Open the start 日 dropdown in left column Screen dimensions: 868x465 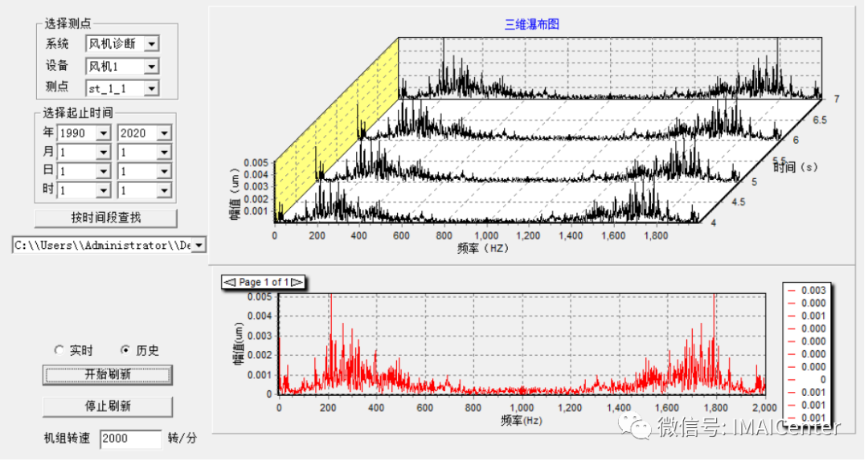[104, 171]
